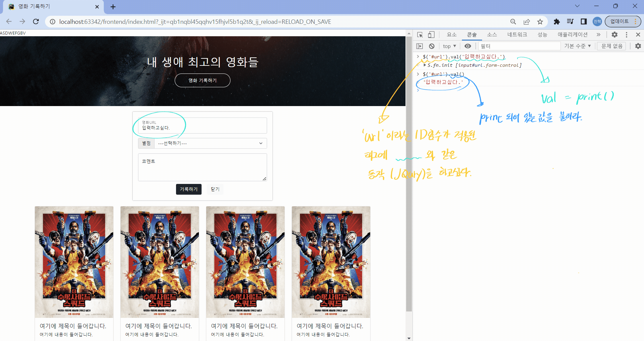Image resolution: width=644 pixels, height=341 pixels.
Task: Open 별점 선택하기 select dropdown
Action: [x=210, y=143]
